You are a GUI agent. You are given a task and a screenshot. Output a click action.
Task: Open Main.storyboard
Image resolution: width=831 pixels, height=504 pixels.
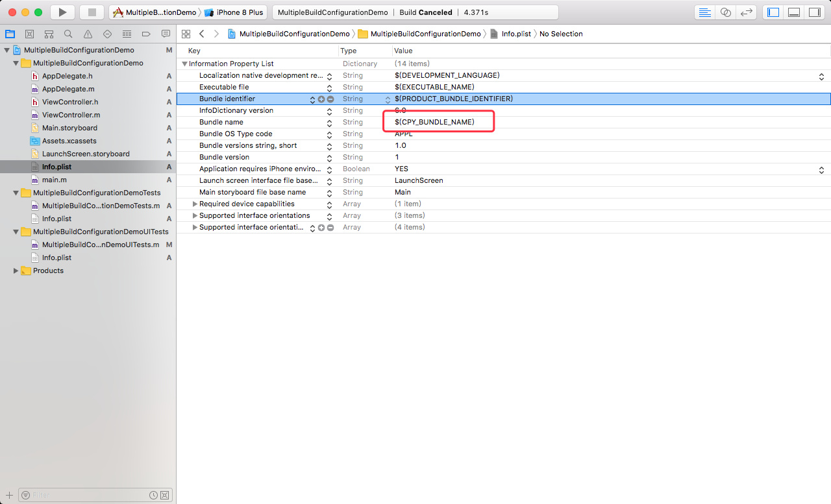(69, 128)
